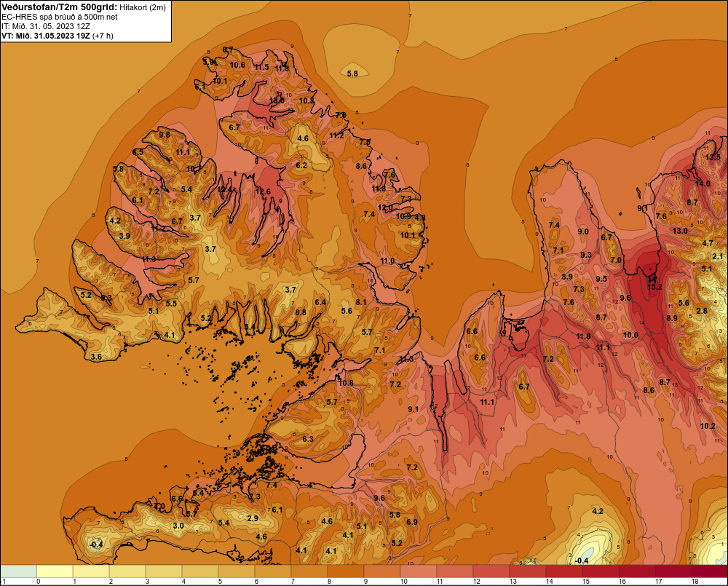
Task: Pick the legend color swatch between 9 and 10
Action: (382, 571)
